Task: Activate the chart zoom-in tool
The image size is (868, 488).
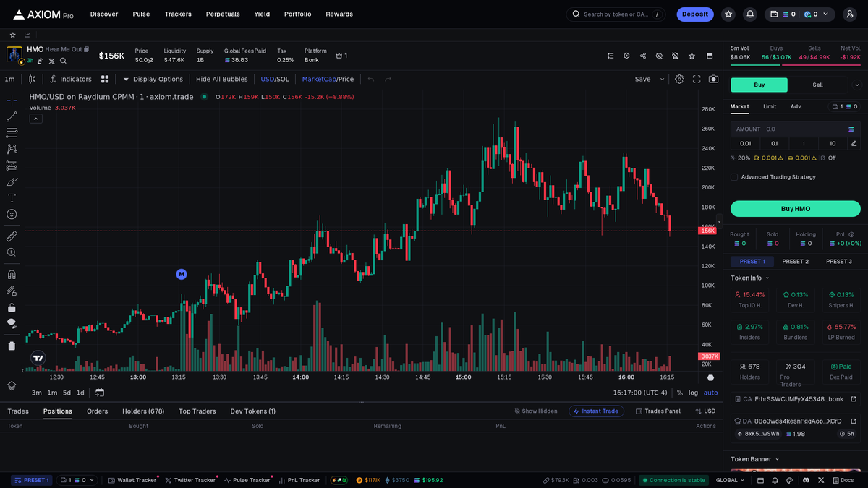Action: (12, 252)
